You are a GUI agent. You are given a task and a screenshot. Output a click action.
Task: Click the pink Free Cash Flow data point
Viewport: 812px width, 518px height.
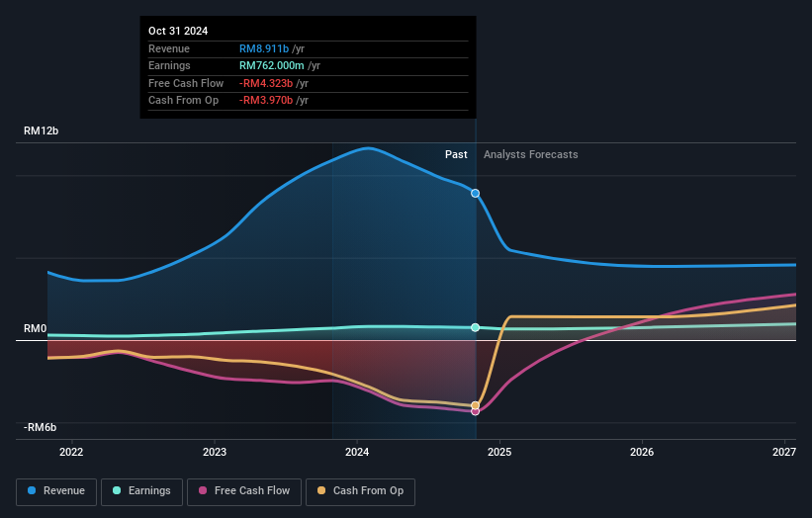[475, 412]
